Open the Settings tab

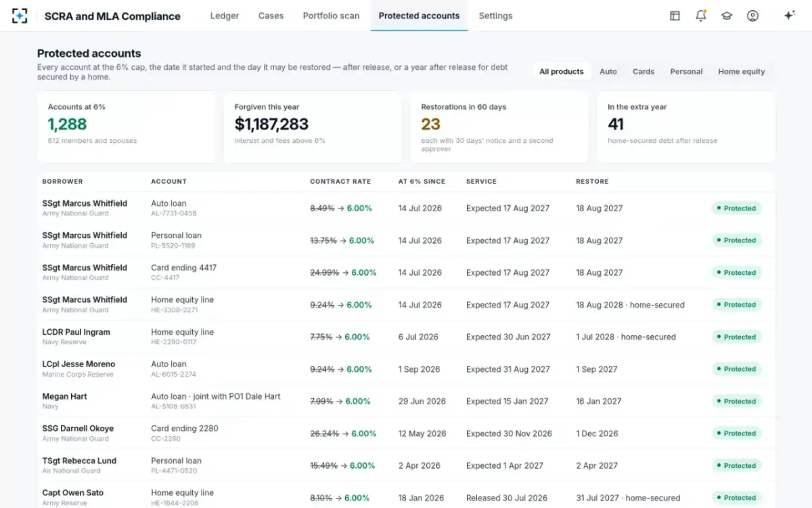(495, 16)
